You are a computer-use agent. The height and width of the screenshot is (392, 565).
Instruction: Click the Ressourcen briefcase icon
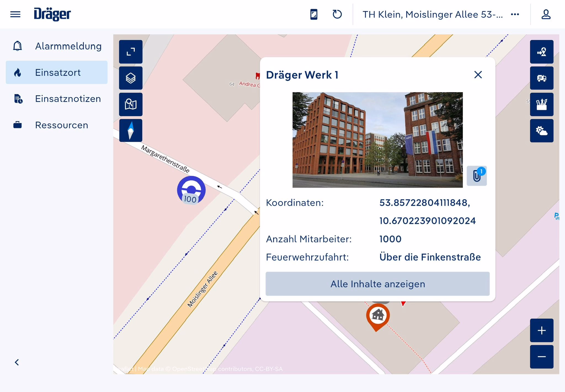18,125
